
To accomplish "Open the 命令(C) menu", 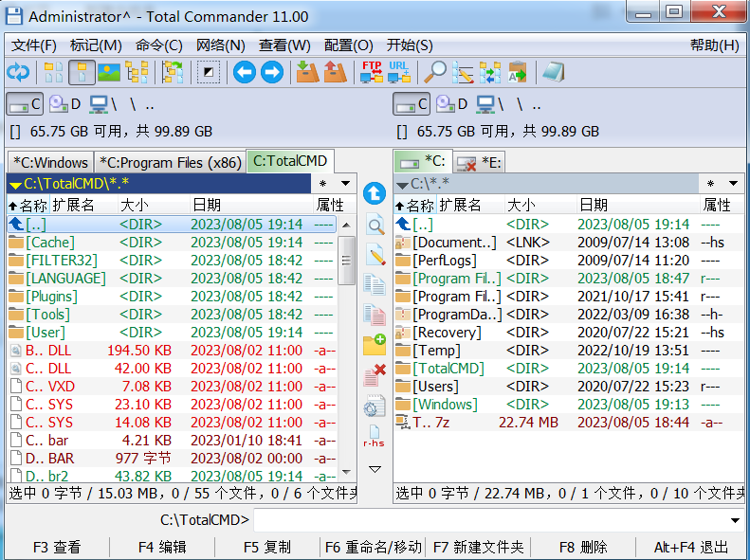I will pyautogui.click(x=158, y=45).
